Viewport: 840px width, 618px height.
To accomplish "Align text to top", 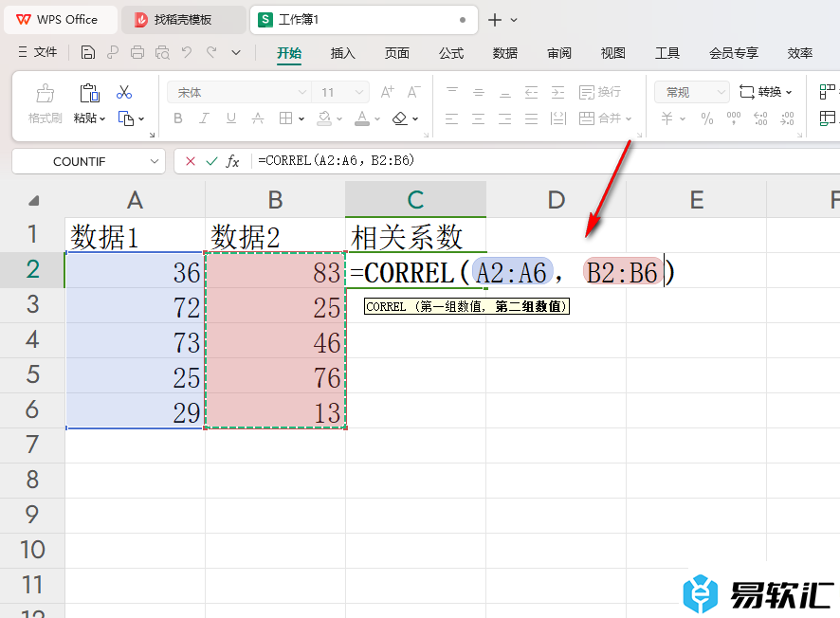I will coord(452,92).
